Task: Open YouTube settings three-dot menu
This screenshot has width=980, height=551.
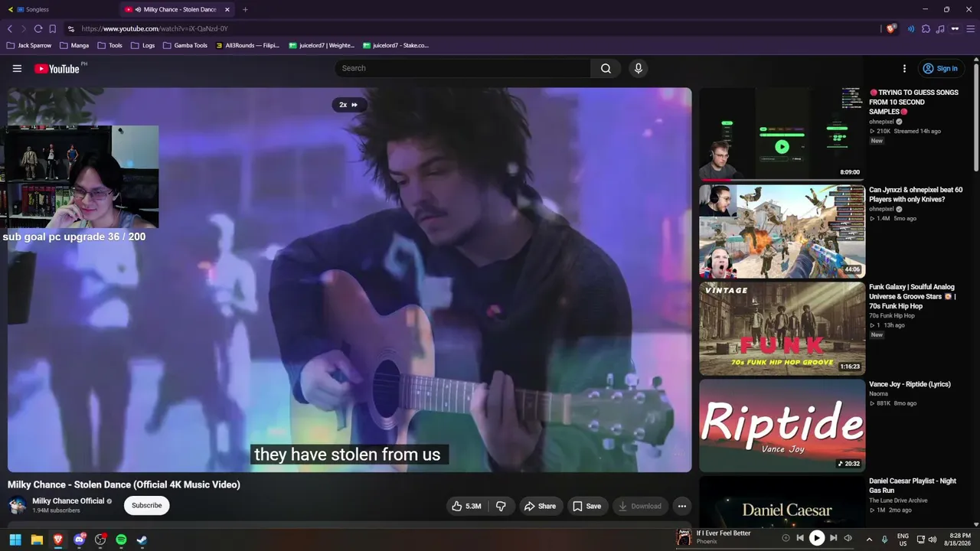Action: point(904,68)
